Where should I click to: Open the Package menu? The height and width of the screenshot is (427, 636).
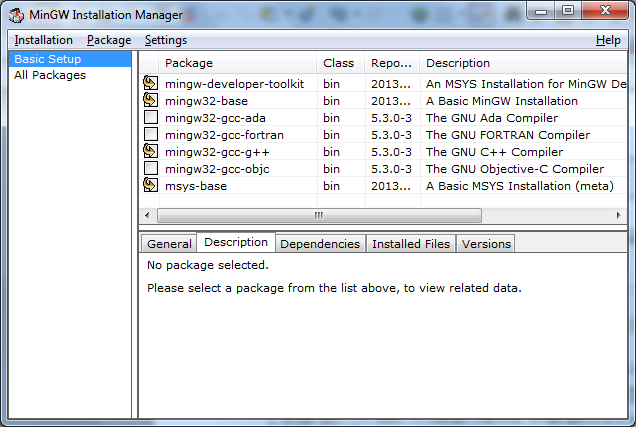click(x=109, y=40)
